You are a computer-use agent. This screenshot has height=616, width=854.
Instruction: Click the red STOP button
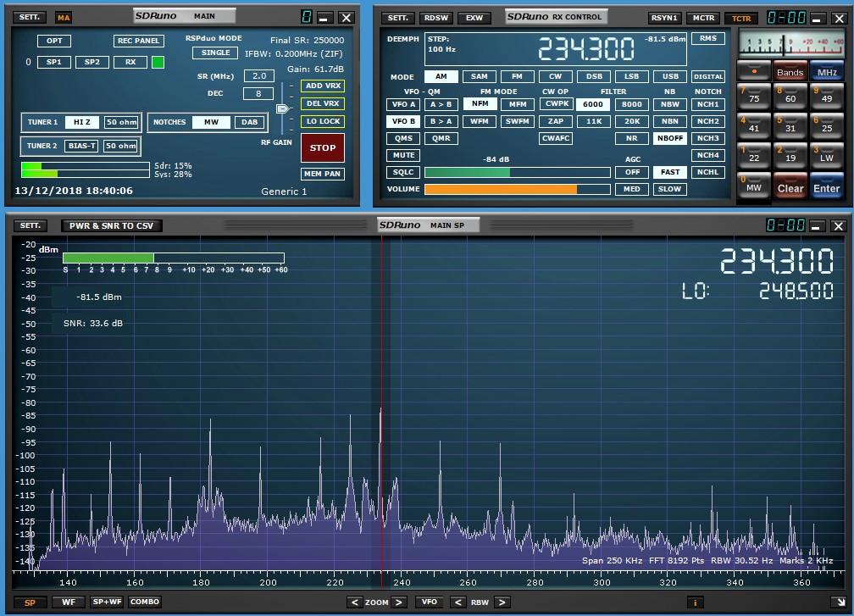323,147
